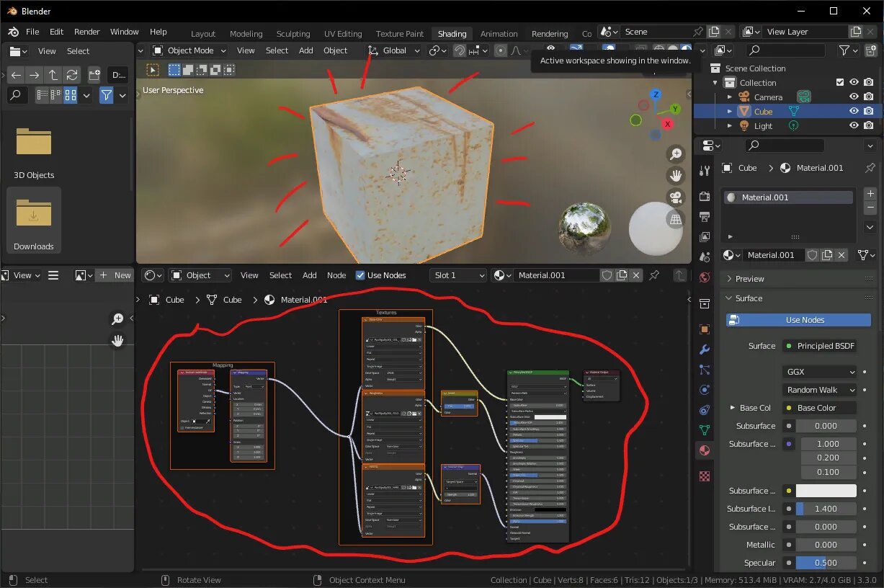The image size is (884, 588).
Task: Collapse the Surface panel
Action: (x=798, y=298)
